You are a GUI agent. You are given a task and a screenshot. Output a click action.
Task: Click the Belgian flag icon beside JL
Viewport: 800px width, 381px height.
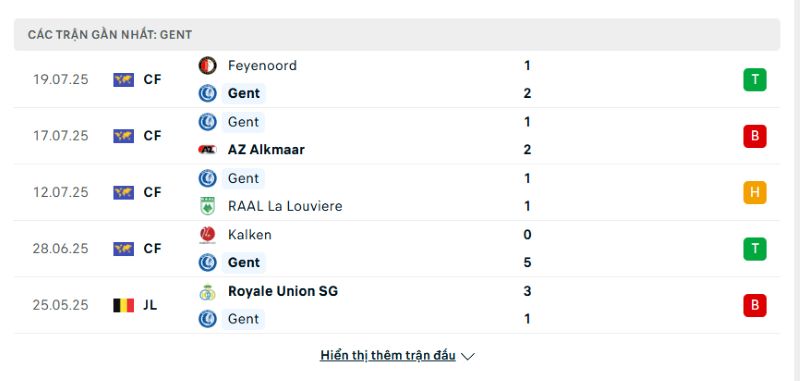pyautogui.click(x=123, y=306)
